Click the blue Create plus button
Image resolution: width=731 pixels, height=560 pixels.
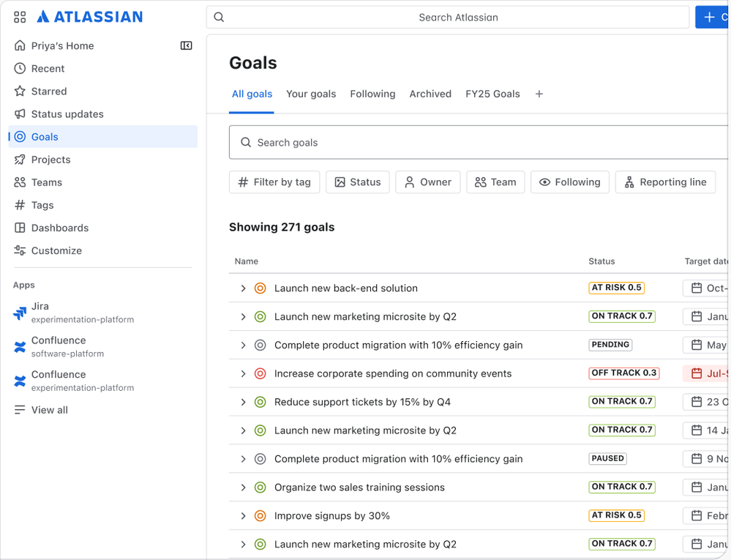pos(712,18)
